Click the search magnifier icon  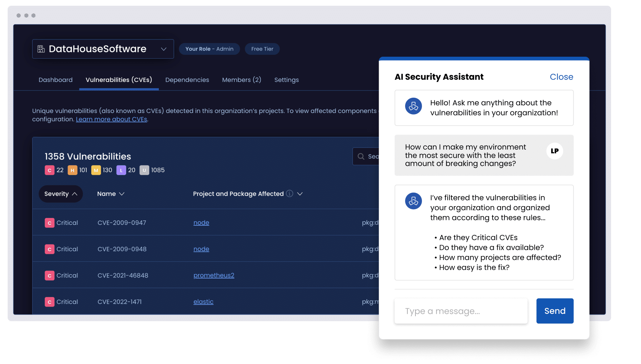[361, 156]
